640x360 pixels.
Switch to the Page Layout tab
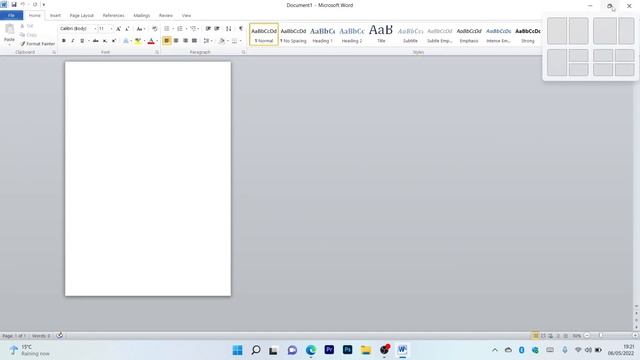(x=82, y=16)
